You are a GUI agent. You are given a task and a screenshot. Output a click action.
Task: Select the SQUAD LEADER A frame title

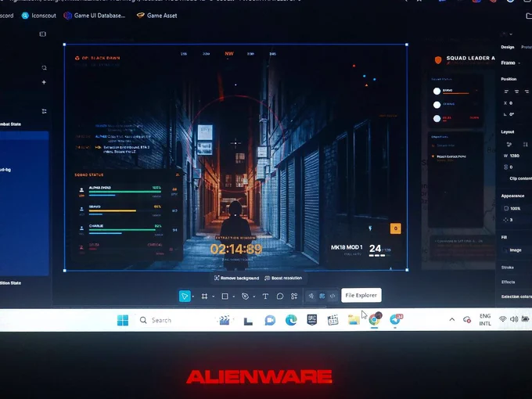(x=471, y=58)
